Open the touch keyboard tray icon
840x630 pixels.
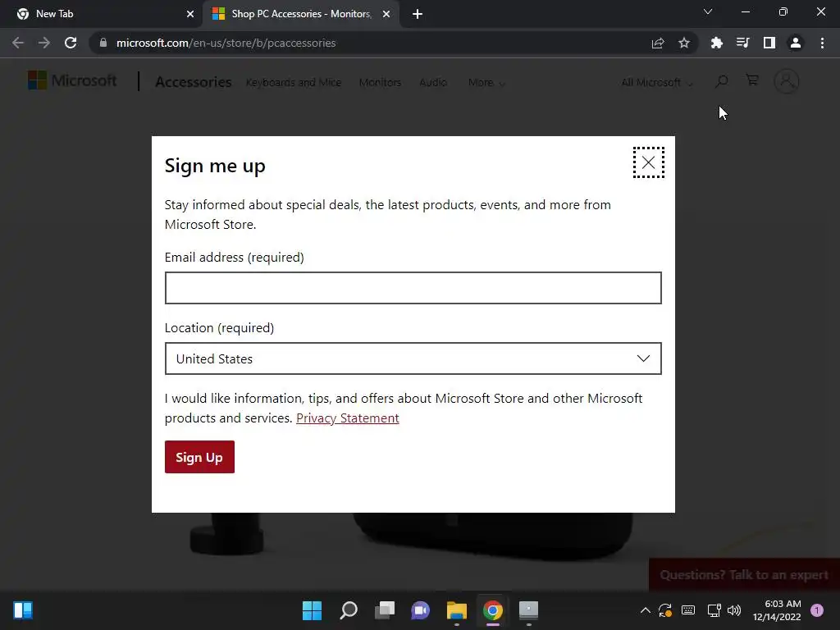tap(688, 610)
